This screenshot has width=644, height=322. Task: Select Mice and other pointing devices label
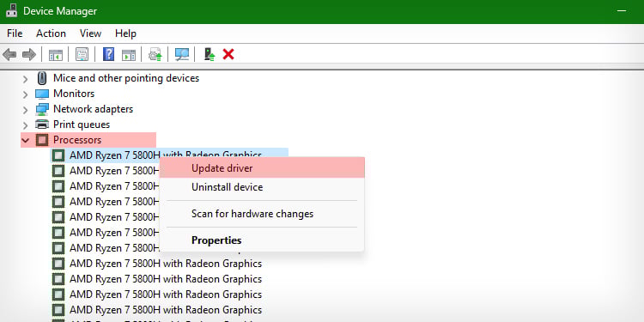tap(126, 78)
